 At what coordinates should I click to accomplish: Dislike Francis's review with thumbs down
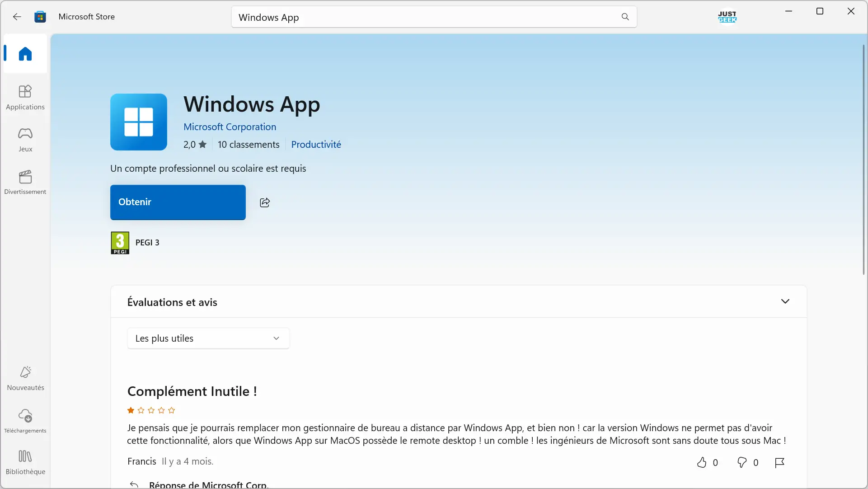[x=742, y=462]
